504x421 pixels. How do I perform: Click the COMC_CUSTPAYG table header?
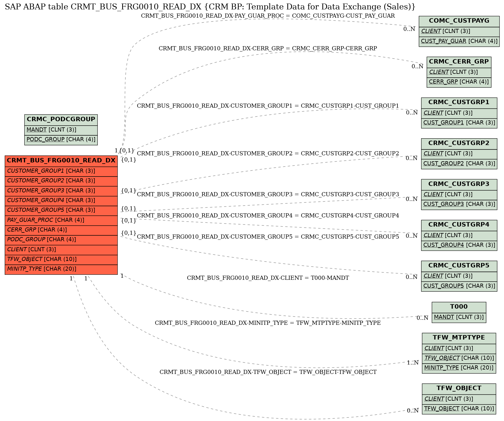coord(459,21)
